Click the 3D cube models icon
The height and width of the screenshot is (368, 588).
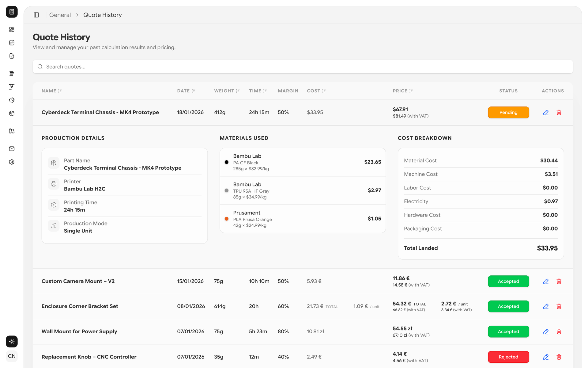pyautogui.click(x=12, y=113)
